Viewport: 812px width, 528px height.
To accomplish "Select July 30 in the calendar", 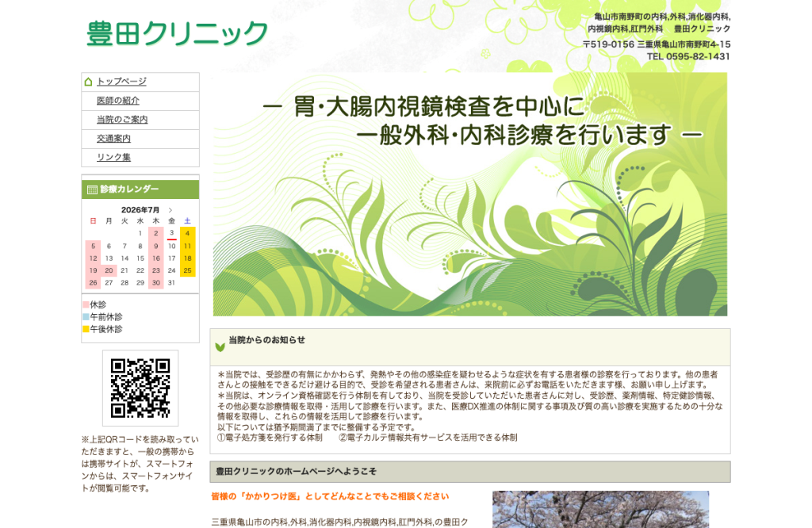I will (x=156, y=283).
